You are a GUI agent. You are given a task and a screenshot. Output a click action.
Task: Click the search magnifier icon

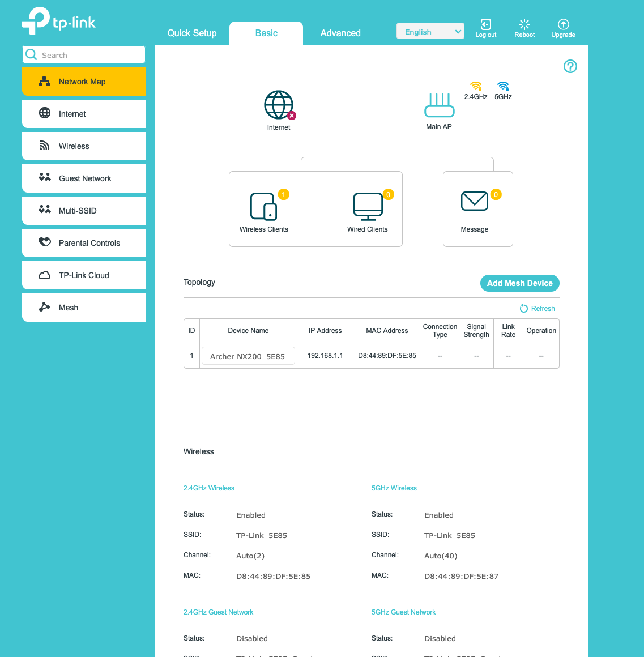[x=31, y=54]
